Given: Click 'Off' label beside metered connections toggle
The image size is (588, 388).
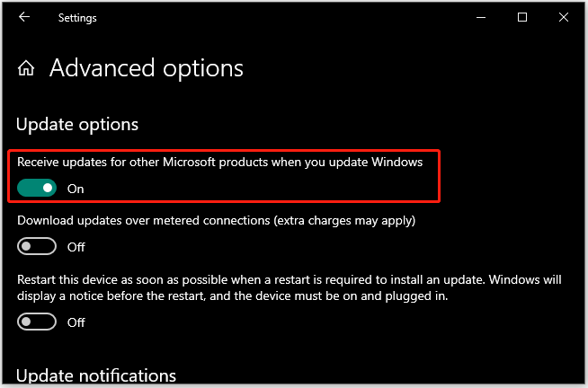Looking at the screenshot, I should pyautogui.click(x=76, y=247).
